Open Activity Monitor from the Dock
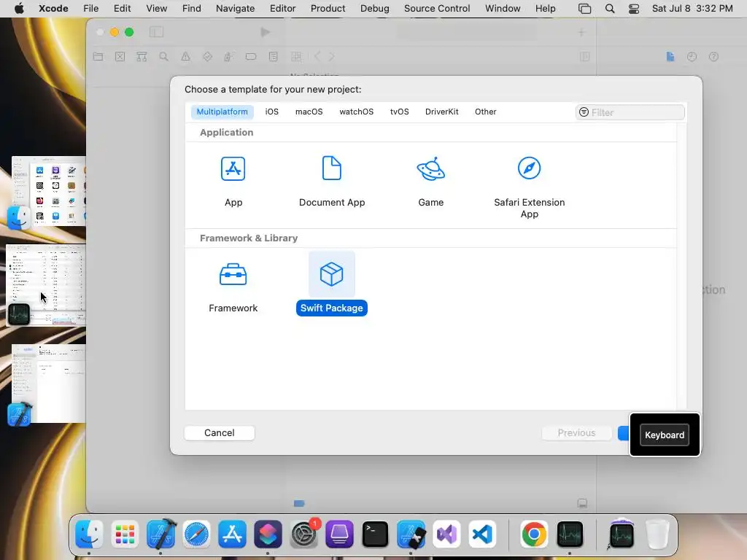The width and height of the screenshot is (747, 560). pyautogui.click(x=570, y=534)
